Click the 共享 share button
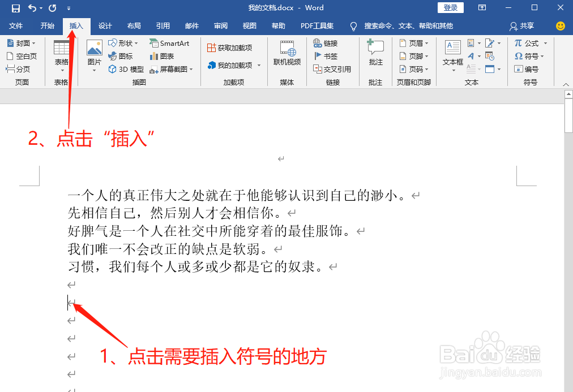The width and height of the screenshot is (573, 392). point(522,26)
